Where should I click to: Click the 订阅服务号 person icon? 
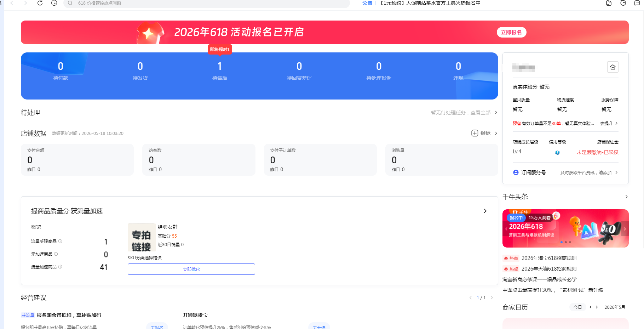(516, 172)
